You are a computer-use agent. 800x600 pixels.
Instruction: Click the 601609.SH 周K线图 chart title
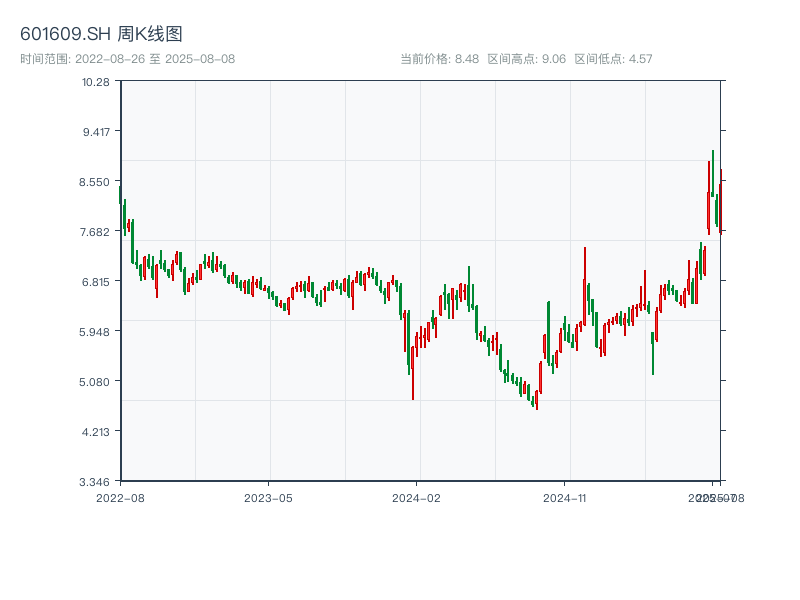coord(101,35)
